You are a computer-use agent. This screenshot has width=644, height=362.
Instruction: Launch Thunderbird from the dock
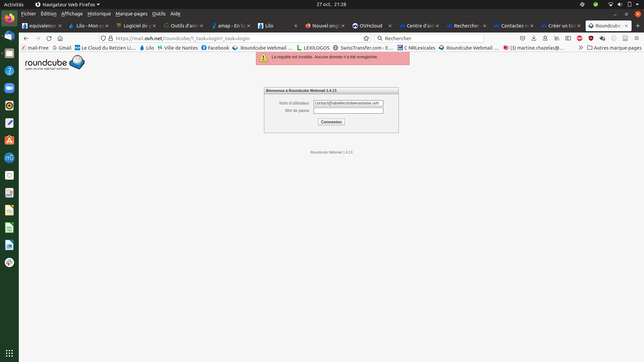click(x=9, y=36)
